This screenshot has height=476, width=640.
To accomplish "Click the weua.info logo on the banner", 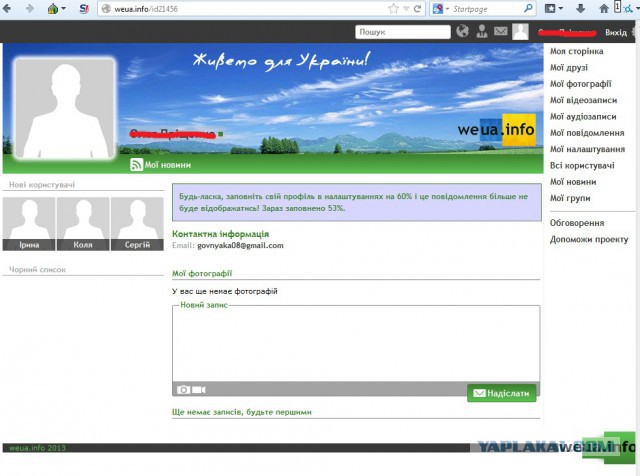I will point(496,130).
